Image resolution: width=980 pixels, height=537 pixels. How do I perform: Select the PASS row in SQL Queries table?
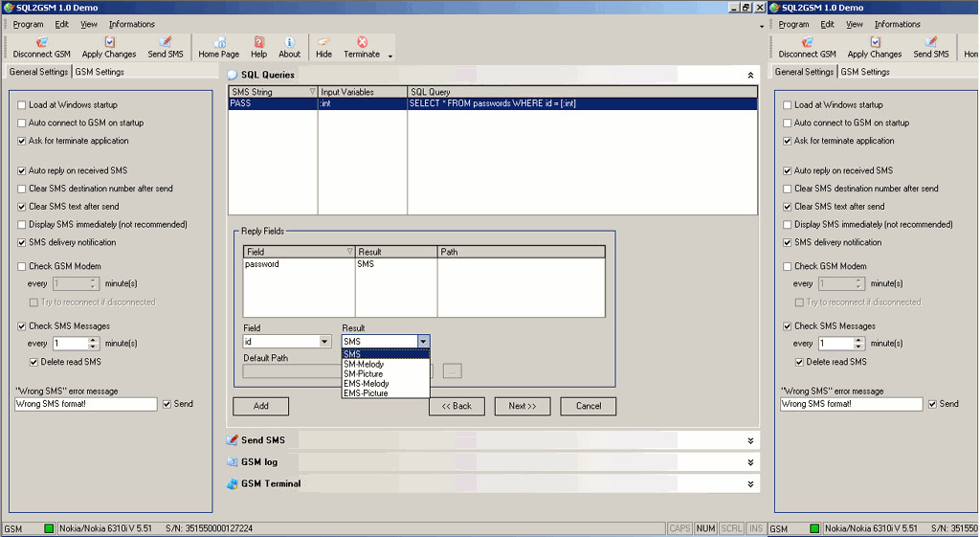493,103
